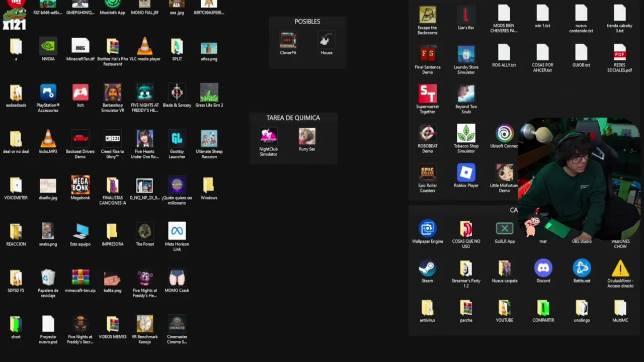The image size is (644, 362).
Task: Open the NVIDIA desktop icon
Action: [48, 47]
